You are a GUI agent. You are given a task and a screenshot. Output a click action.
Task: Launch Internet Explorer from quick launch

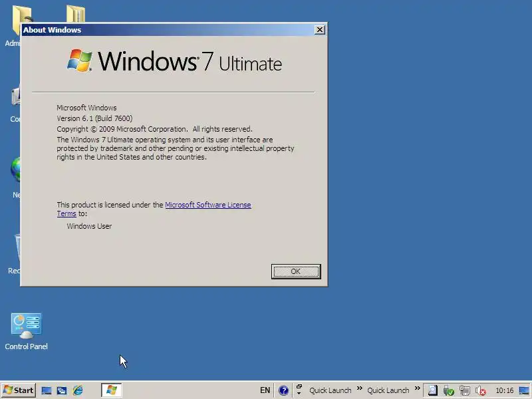(x=78, y=390)
